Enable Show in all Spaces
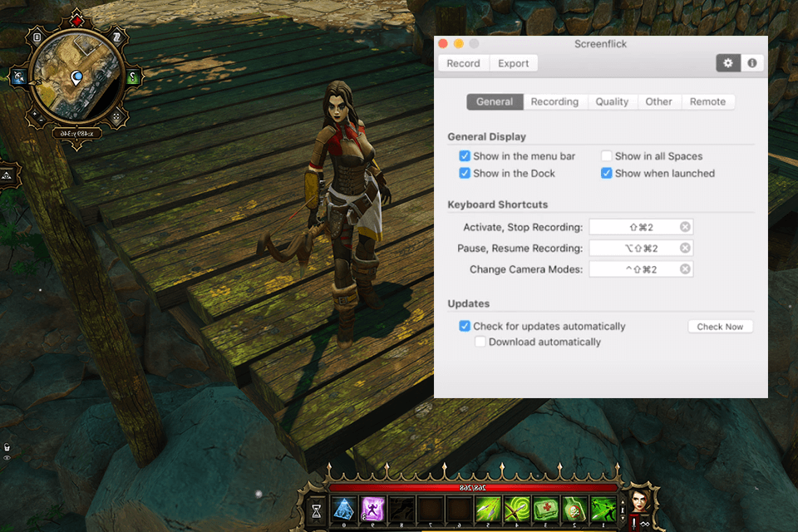Viewport: 798px width, 532px height. (x=606, y=155)
